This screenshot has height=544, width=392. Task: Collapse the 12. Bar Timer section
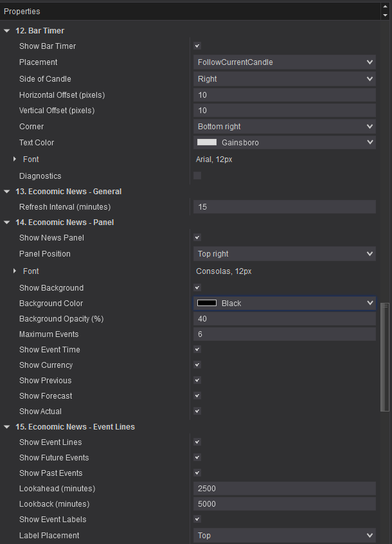[x=6, y=31]
